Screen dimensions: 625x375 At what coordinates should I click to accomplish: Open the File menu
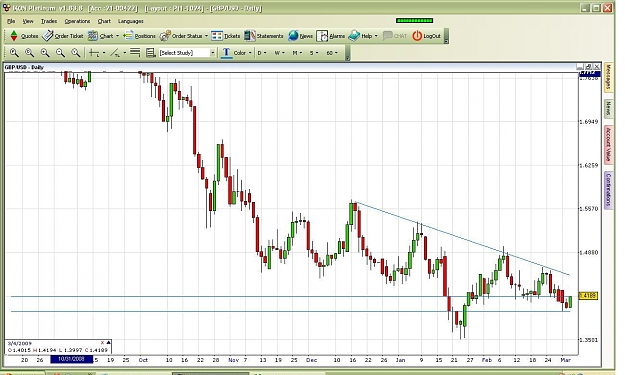11,21
